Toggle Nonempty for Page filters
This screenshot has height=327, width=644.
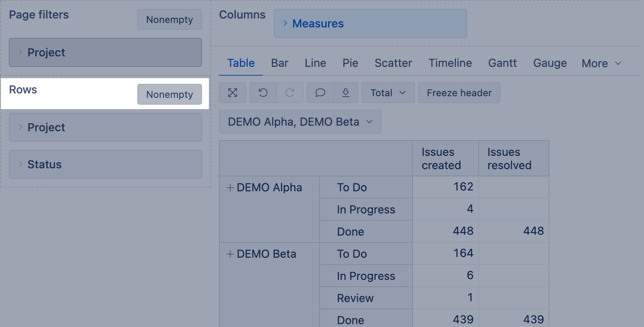click(x=169, y=20)
